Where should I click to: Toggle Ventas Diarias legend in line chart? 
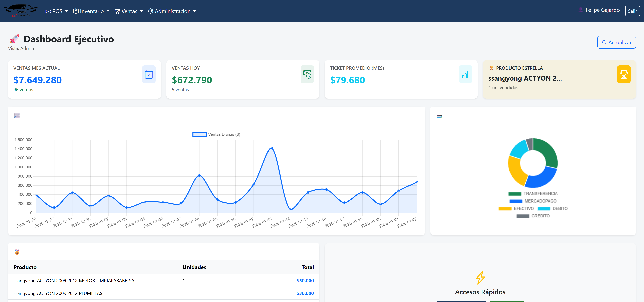tap(216, 135)
